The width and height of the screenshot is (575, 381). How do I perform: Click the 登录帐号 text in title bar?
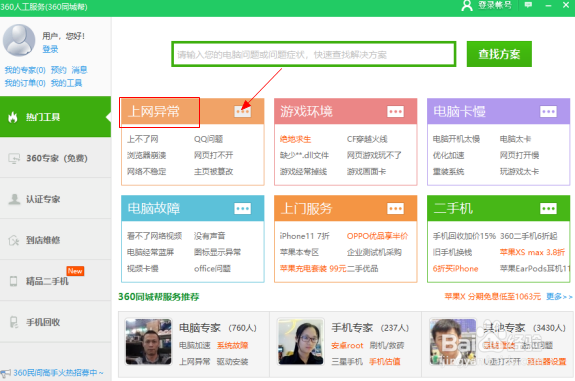coord(495,6)
